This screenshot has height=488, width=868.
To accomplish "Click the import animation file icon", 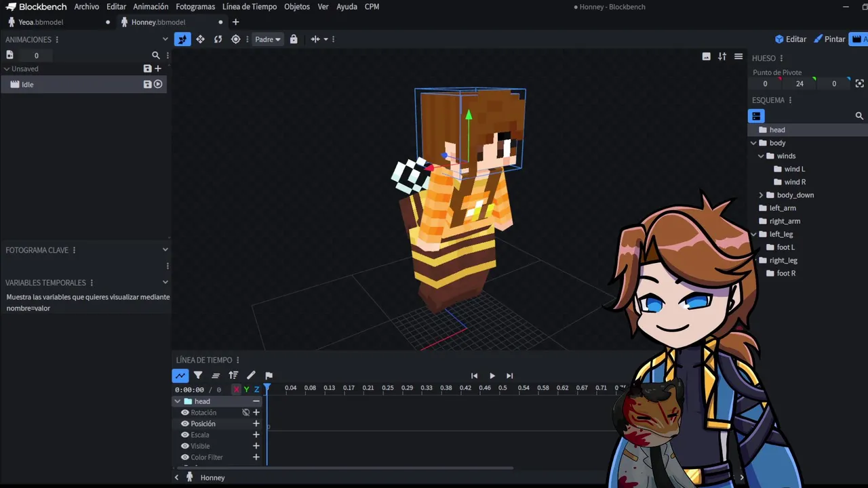I will pyautogui.click(x=9, y=55).
